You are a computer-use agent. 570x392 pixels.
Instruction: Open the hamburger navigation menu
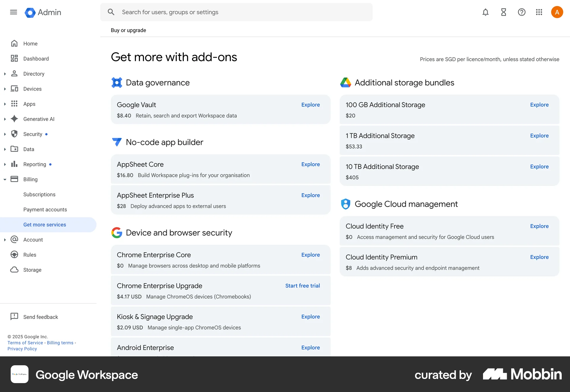click(13, 12)
